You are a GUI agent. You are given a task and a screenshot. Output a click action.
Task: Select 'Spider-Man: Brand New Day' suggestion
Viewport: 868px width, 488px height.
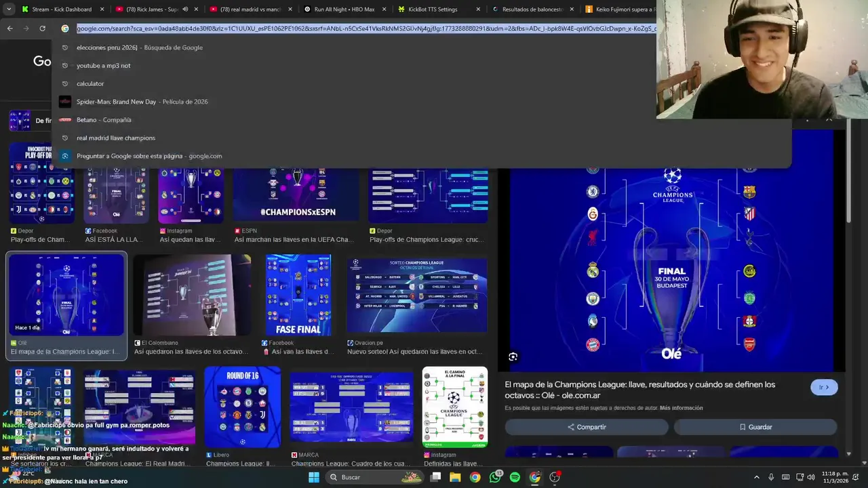click(x=421, y=102)
